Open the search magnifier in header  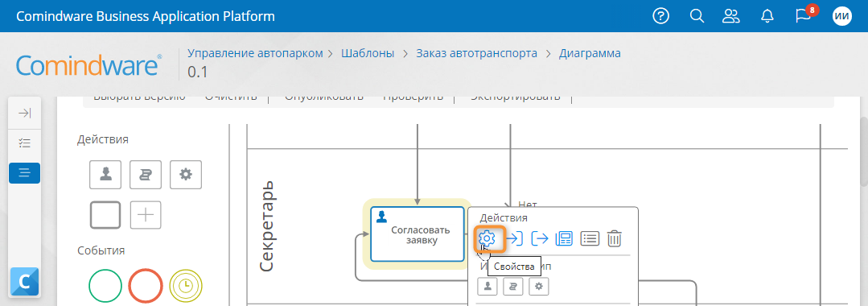click(x=697, y=16)
